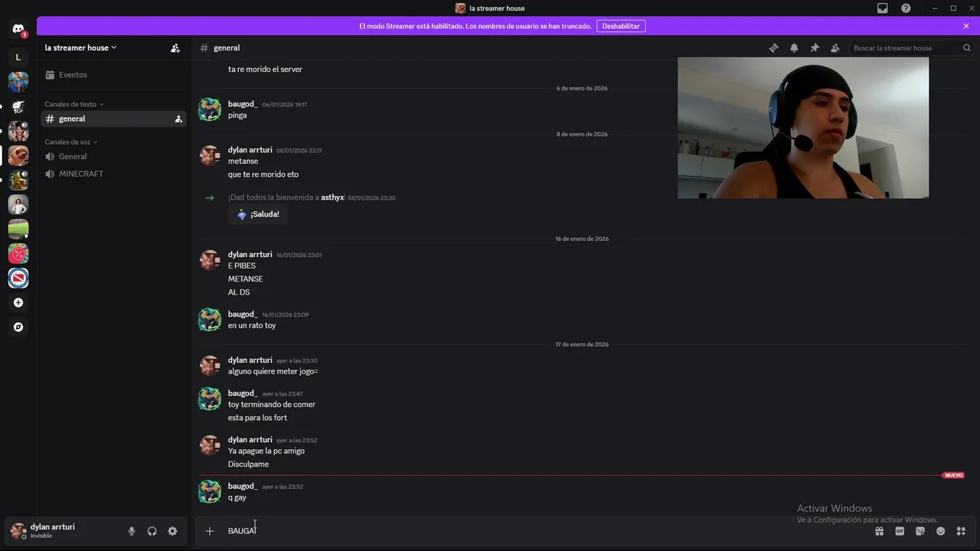Click the message "esta para los fort"
The height and width of the screenshot is (551, 980).
[x=257, y=418]
